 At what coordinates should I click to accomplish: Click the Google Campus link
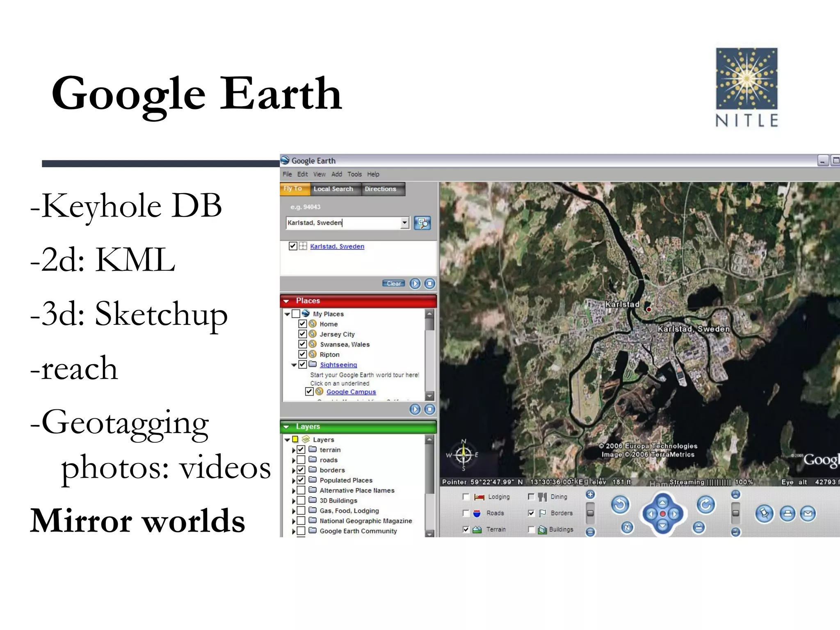click(351, 392)
